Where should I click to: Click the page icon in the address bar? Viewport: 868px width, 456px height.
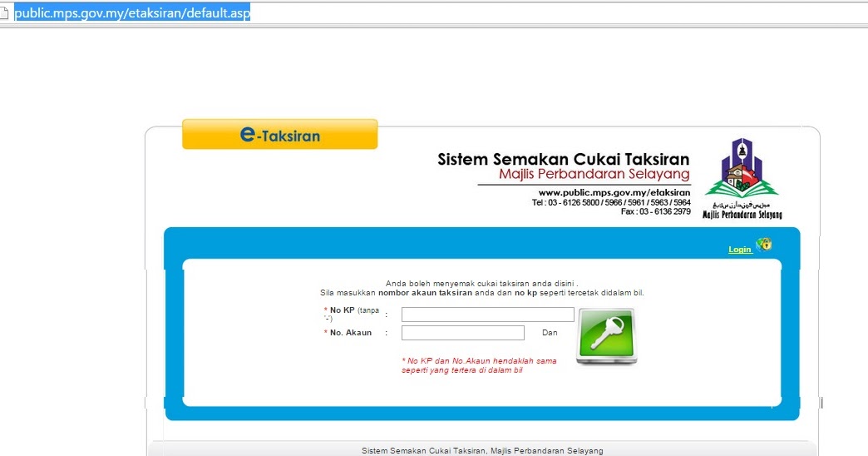[4, 12]
